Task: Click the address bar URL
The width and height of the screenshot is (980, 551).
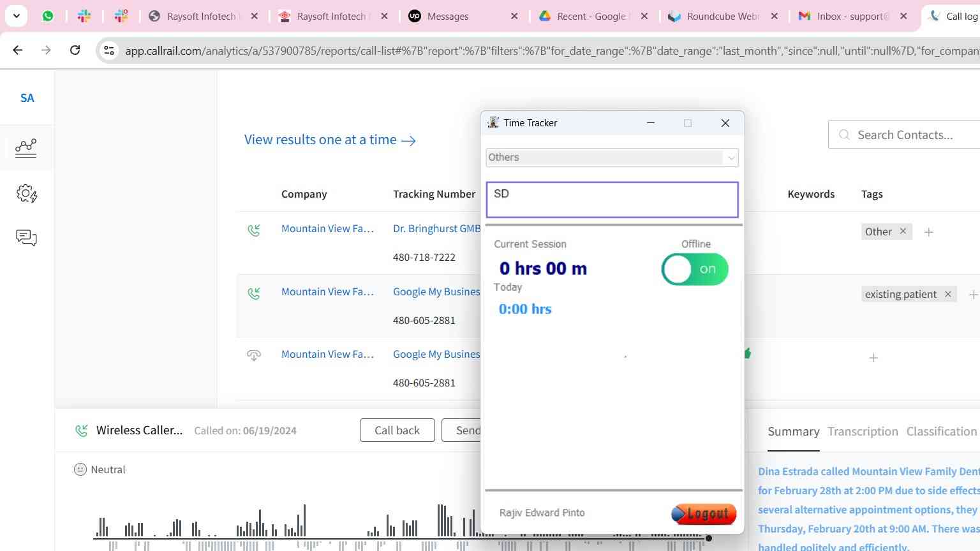Action: [552, 50]
